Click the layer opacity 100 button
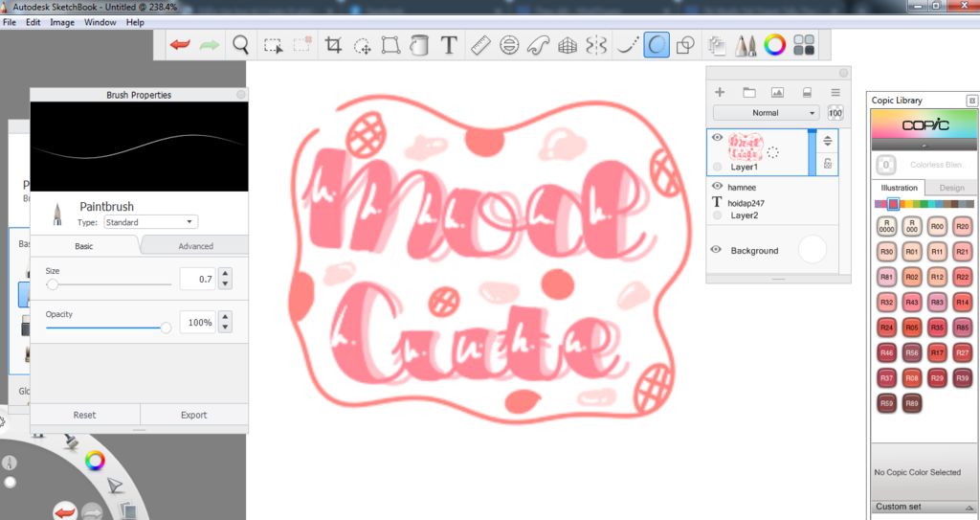This screenshot has height=520, width=980. pos(835,113)
